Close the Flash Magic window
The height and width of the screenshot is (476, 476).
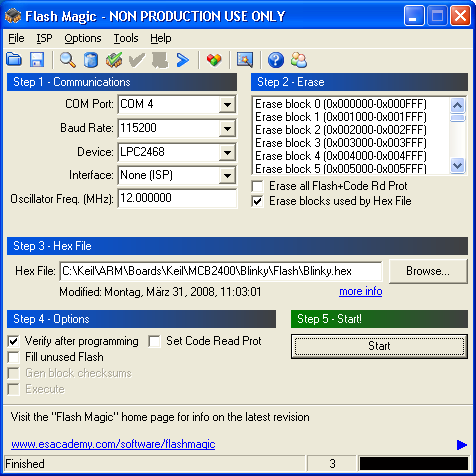tap(460, 15)
